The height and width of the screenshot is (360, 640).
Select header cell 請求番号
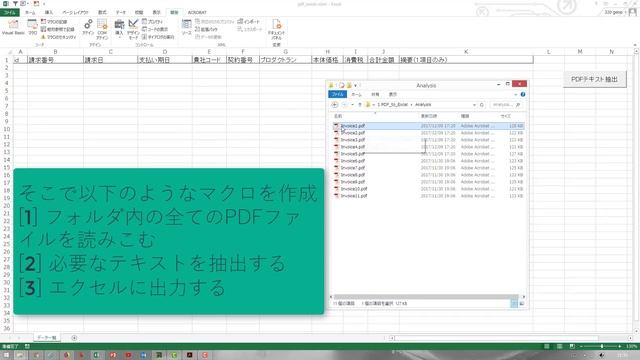(x=55, y=60)
